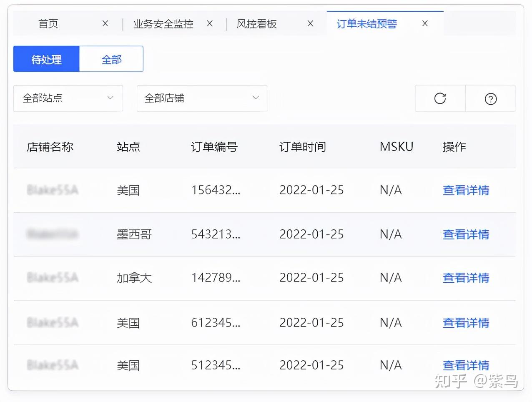Close the 业务安全监控 tab
Viewport: 532px width, 402px height.
click(x=210, y=24)
